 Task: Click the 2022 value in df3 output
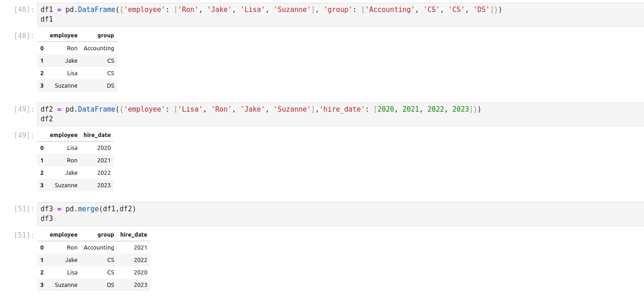pyautogui.click(x=141, y=260)
